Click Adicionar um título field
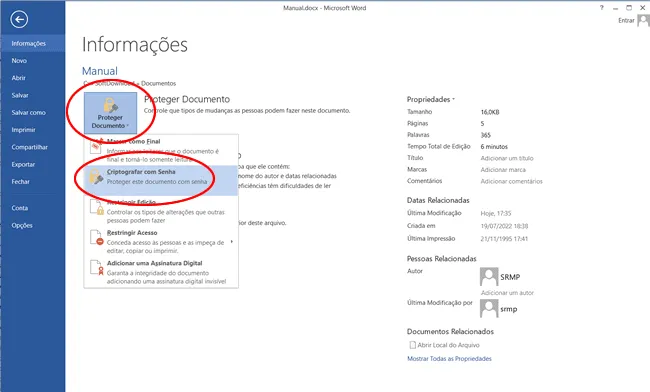Viewport: 650px width, 392px height. tap(507, 158)
